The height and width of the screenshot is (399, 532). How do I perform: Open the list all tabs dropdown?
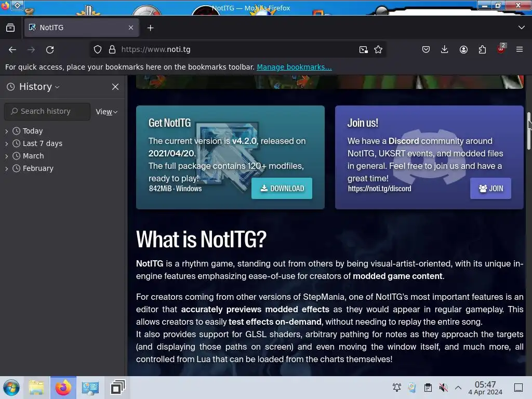[522, 28]
